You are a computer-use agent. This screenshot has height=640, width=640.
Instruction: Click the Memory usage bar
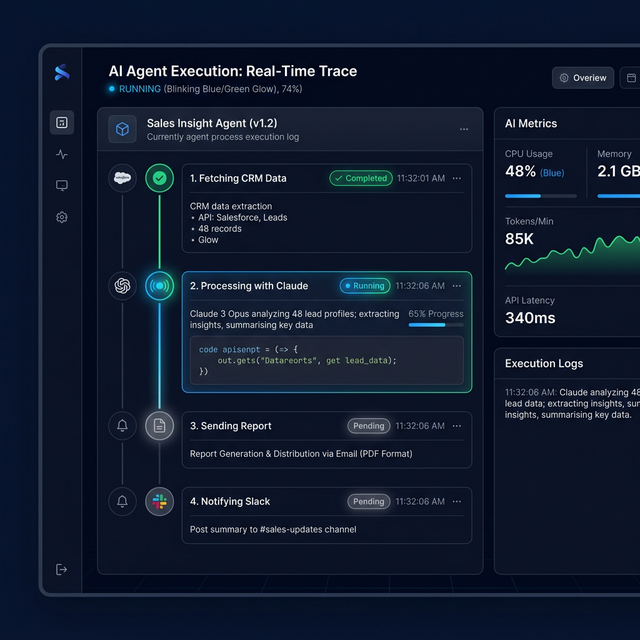[x=618, y=196]
